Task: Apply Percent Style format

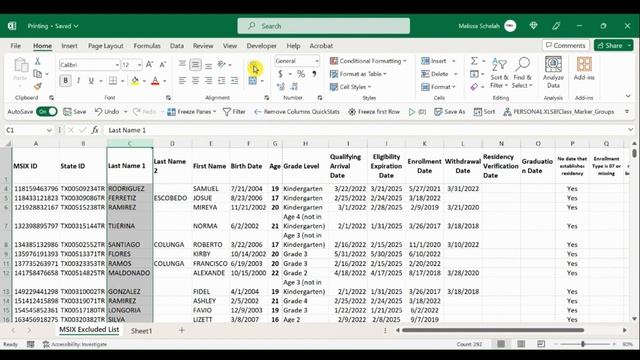Action: point(301,74)
